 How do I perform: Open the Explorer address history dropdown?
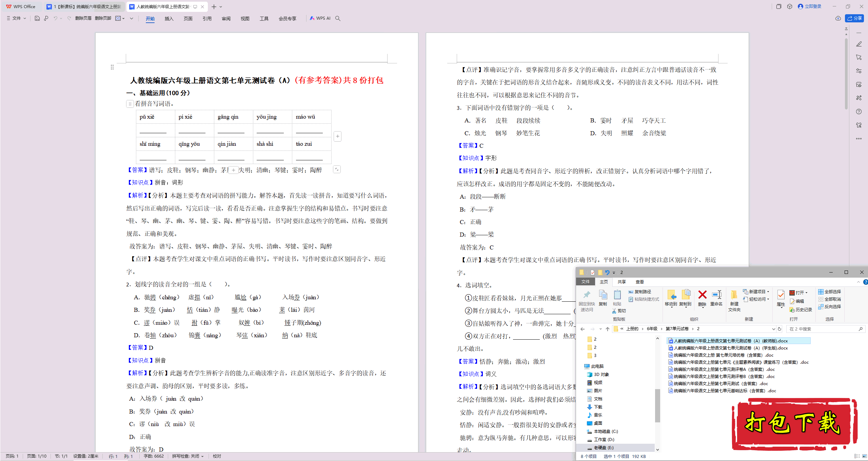click(773, 329)
